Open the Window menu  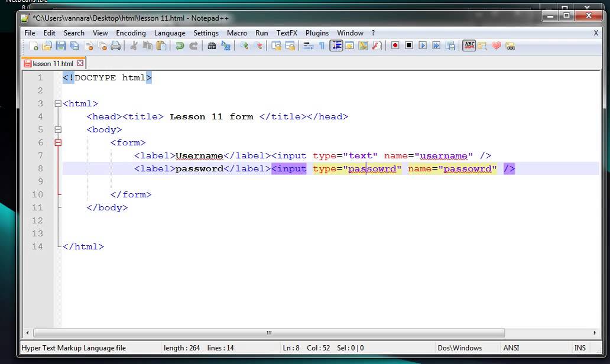[x=350, y=33]
